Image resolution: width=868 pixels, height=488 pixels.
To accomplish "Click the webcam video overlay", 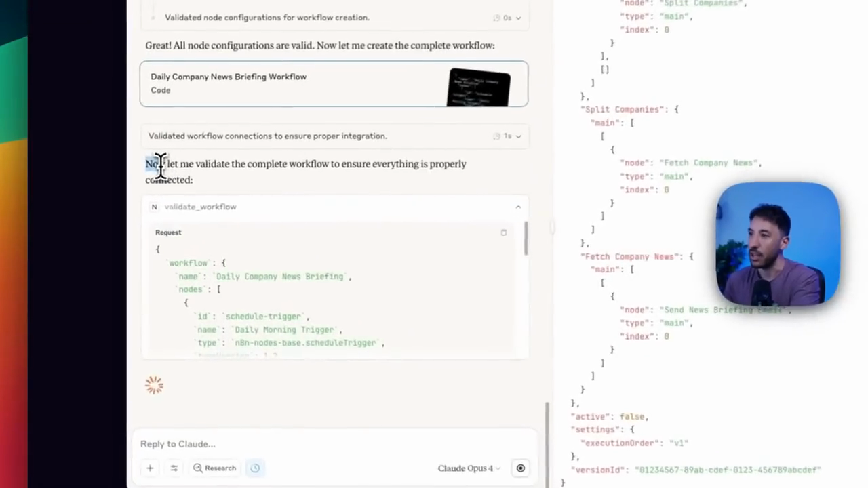I will pos(777,243).
